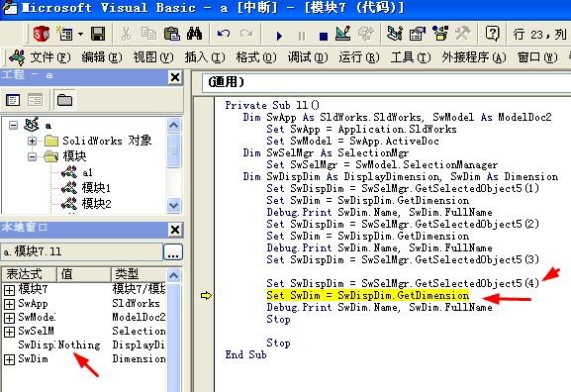This screenshot has height=392, width=571.
Task: Collapse the 模块 folder
Action: pyautogui.click(x=32, y=156)
